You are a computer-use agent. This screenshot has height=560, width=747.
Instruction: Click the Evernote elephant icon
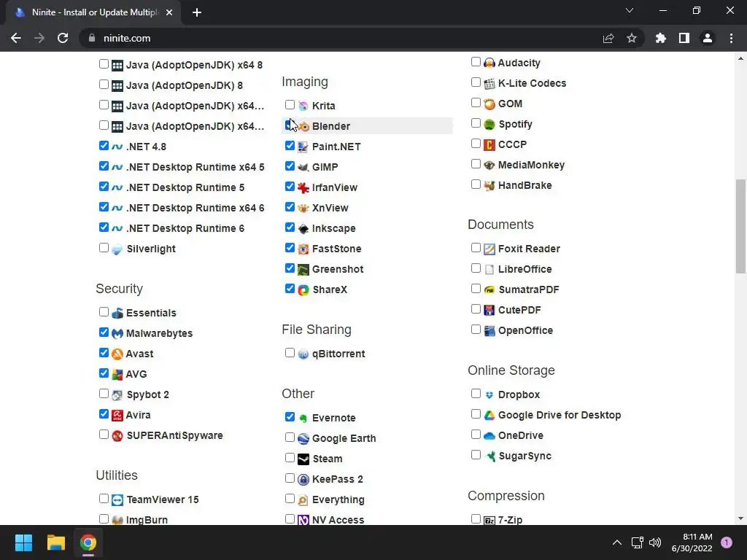(303, 418)
